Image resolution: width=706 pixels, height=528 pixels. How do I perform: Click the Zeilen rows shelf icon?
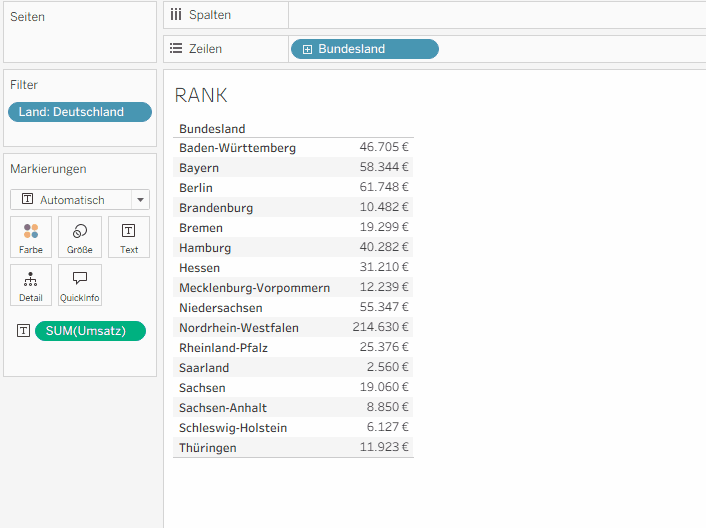point(177,49)
